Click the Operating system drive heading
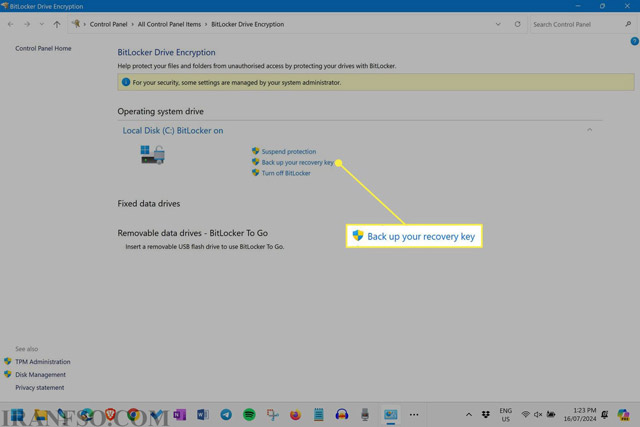Viewport: 640px width, 427px height. tap(160, 111)
